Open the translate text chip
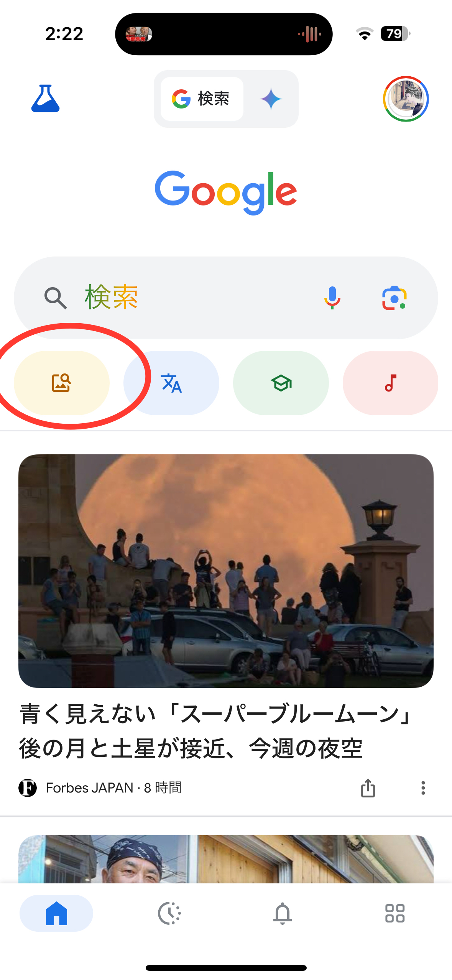452x980 pixels. coord(171,383)
